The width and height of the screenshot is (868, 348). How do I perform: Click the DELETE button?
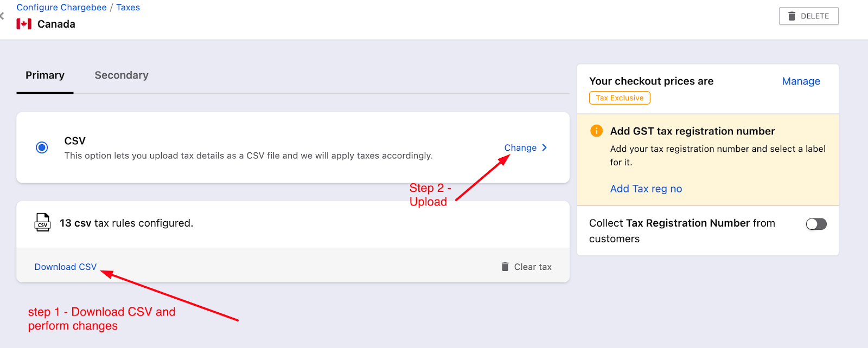click(x=809, y=16)
